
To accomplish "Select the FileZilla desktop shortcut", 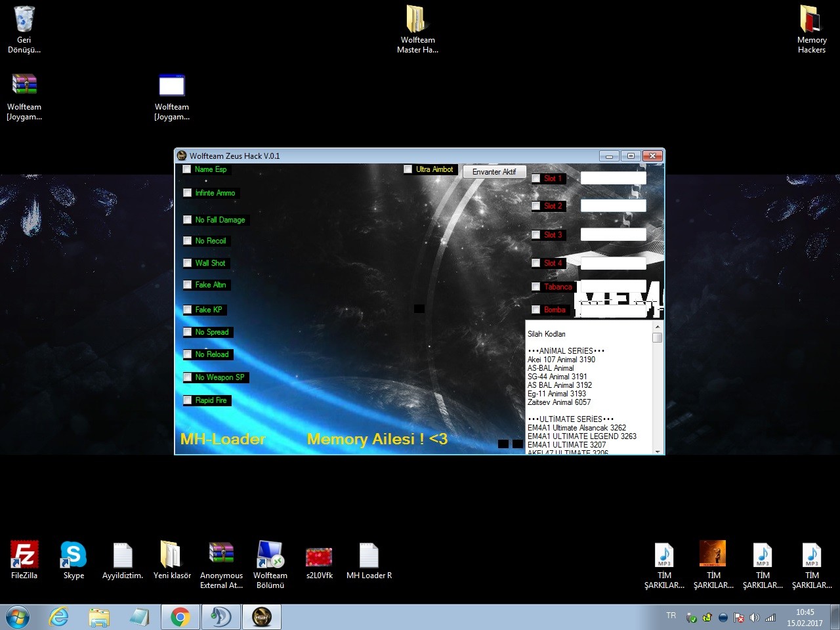I will pos(24,561).
